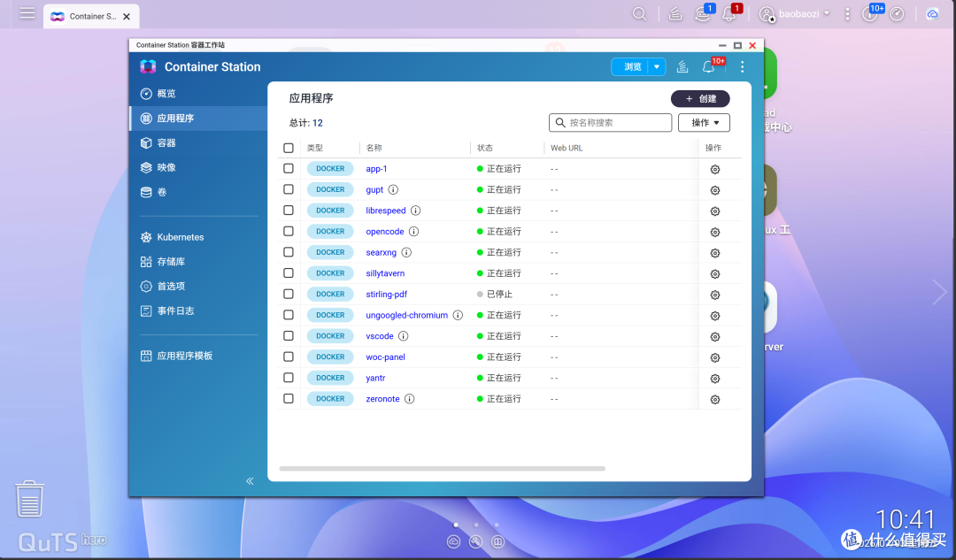Show info icon next to ungoogled-chromium
The width and height of the screenshot is (956, 560).
[x=458, y=315]
